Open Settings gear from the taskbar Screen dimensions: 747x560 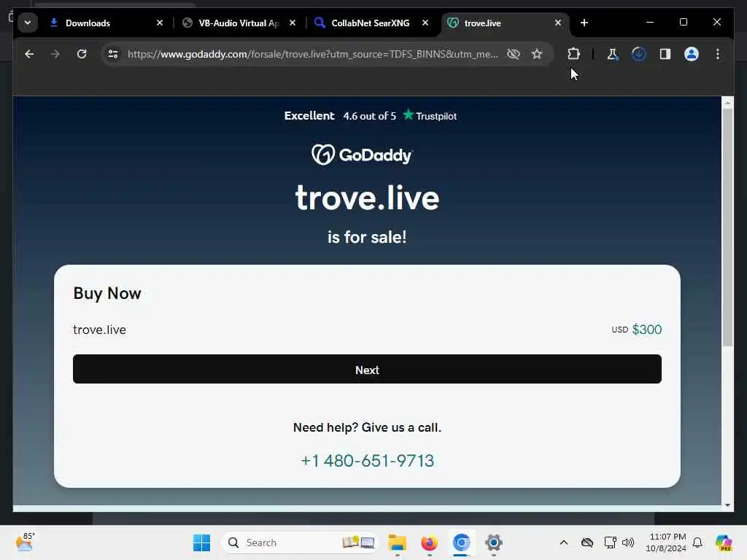(494, 542)
